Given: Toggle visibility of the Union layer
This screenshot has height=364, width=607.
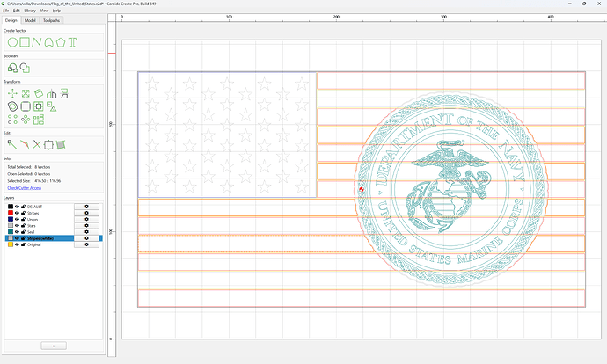Looking at the screenshot, I should (17, 219).
